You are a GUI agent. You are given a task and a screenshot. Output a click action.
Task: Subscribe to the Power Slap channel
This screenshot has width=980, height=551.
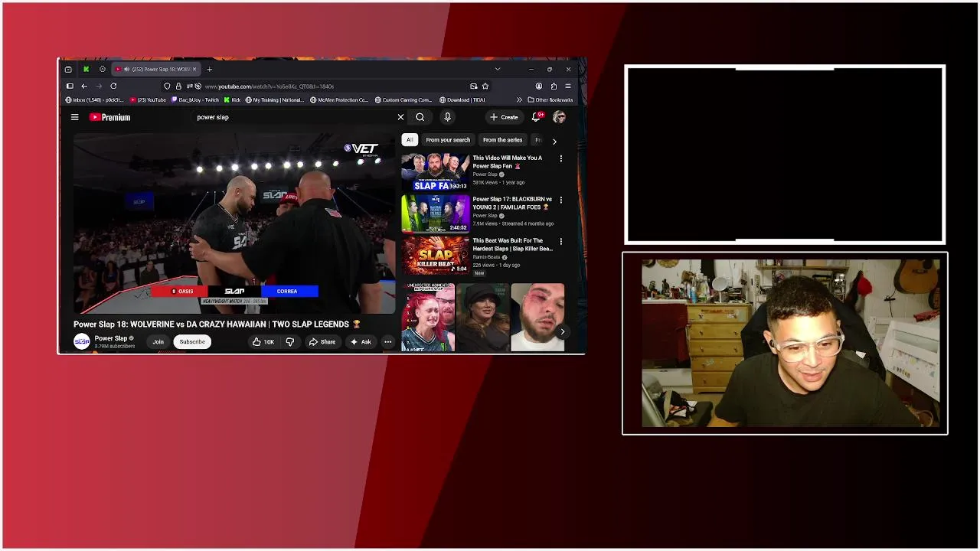(x=192, y=342)
